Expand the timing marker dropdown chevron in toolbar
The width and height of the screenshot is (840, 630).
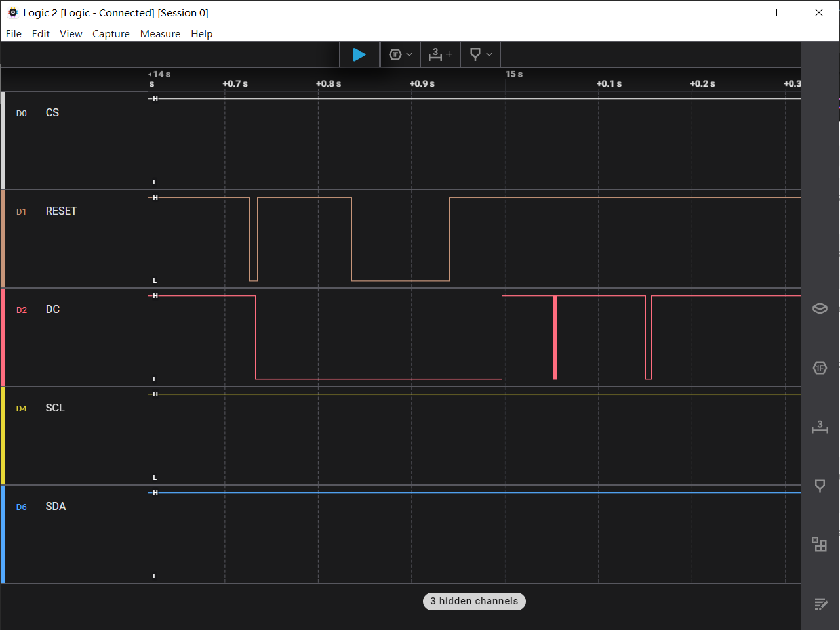[489, 54]
